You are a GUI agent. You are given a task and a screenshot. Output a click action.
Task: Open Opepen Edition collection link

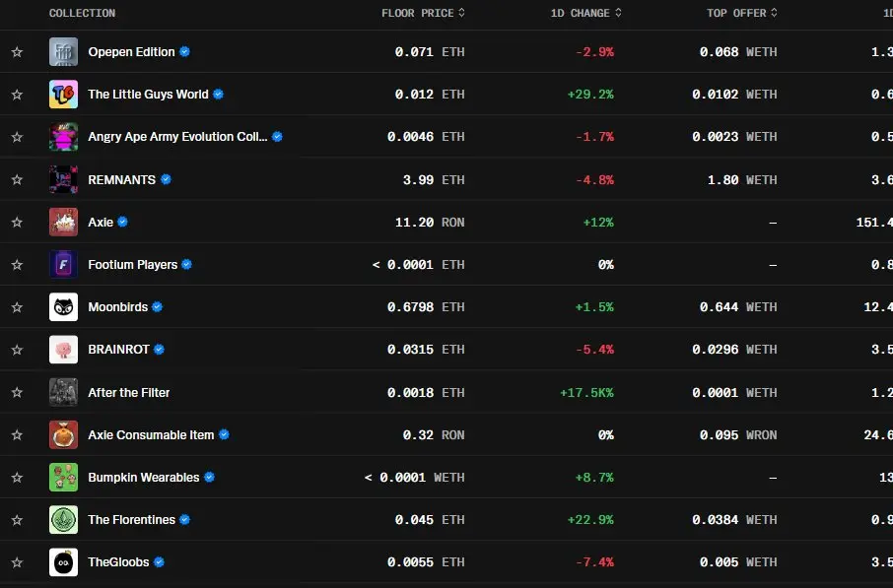[x=131, y=52]
